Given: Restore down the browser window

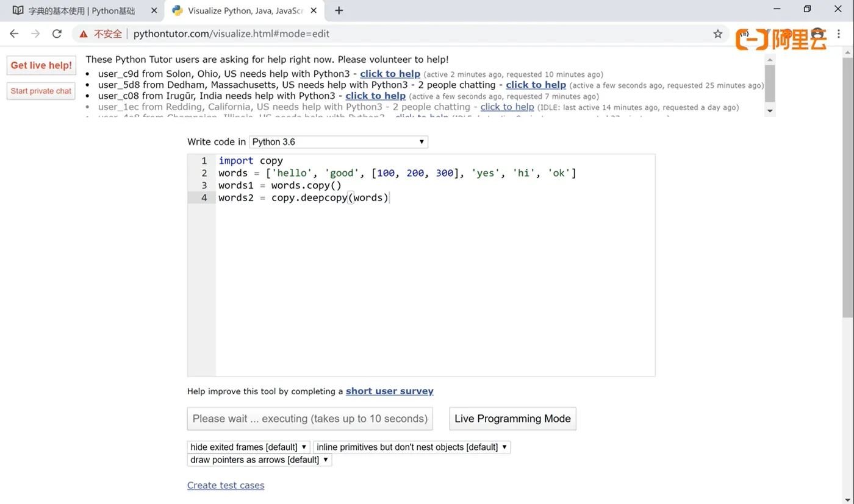Looking at the screenshot, I should 807,9.
